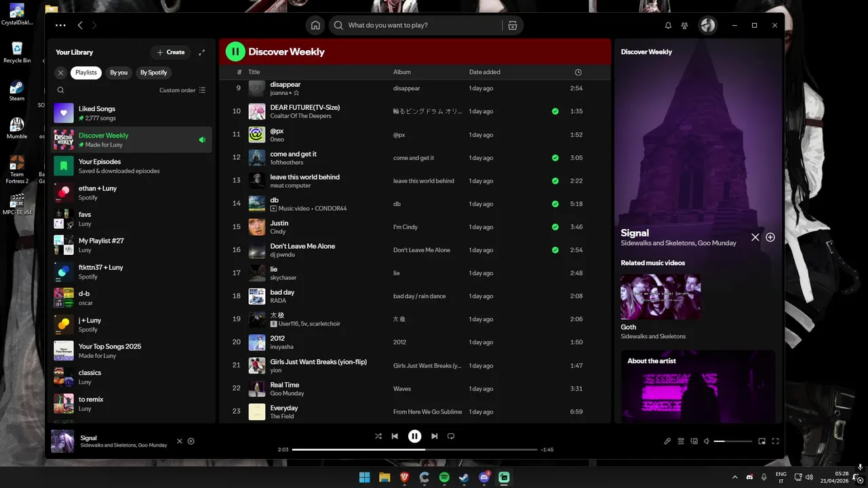Open Liked Songs in library
Image resolution: width=868 pixels, height=488 pixels.
tap(132, 113)
